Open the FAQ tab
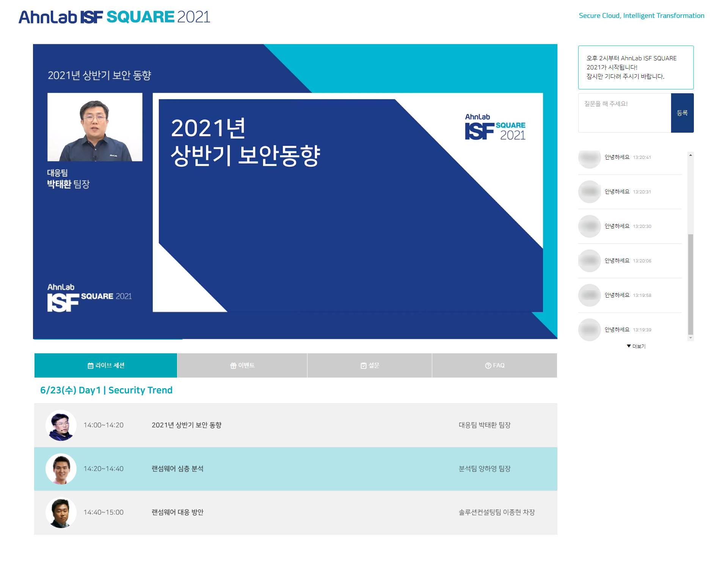The width and height of the screenshot is (728, 580). point(495,365)
